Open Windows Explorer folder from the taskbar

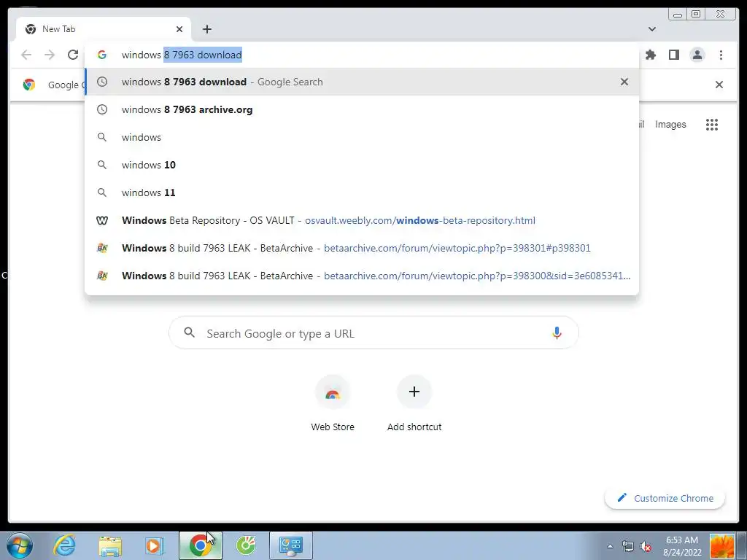[x=110, y=545]
